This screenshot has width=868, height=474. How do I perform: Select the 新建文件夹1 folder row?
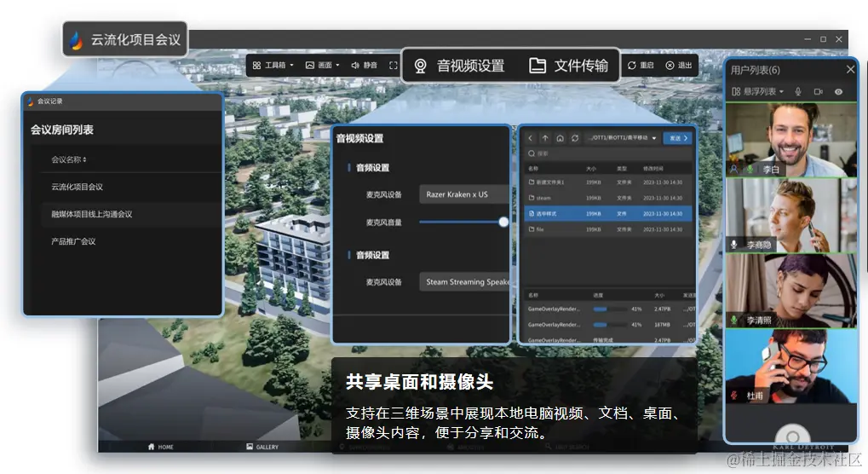(608, 182)
